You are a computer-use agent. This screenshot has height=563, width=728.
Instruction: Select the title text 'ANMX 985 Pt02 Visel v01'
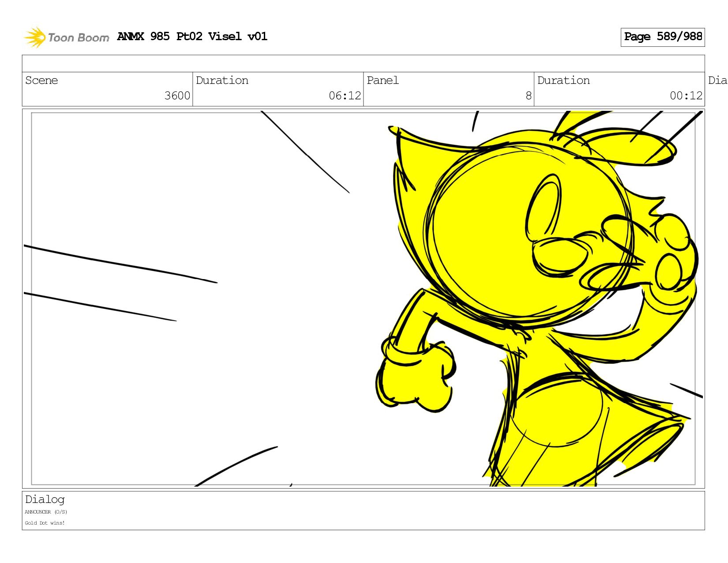pyautogui.click(x=192, y=37)
